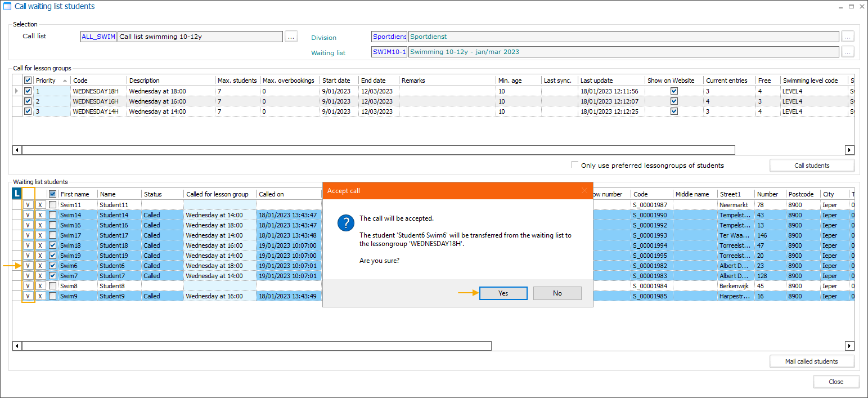The height and width of the screenshot is (398, 868).
Task: Reject Swim8's call using the X icon
Action: tap(40, 286)
